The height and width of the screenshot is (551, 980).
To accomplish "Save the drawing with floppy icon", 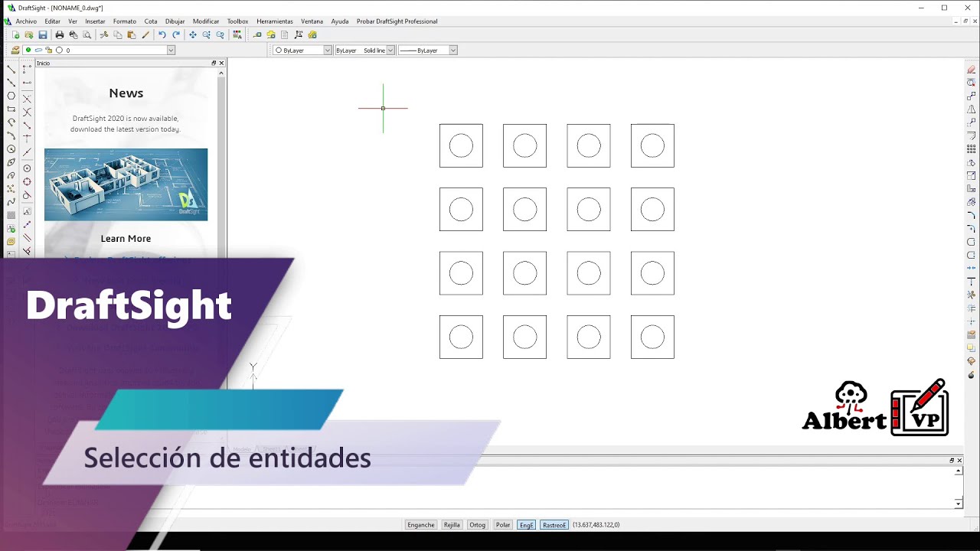I will point(43,34).
